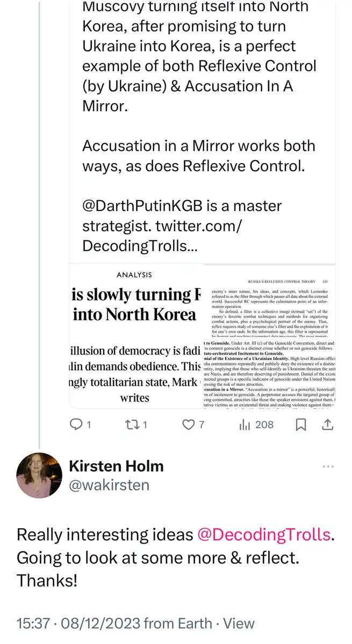Viewport: 352px width, 644px height.
Task: Open the truncated twitter.com/DecodingTrolls link
Action: point(162,236)
